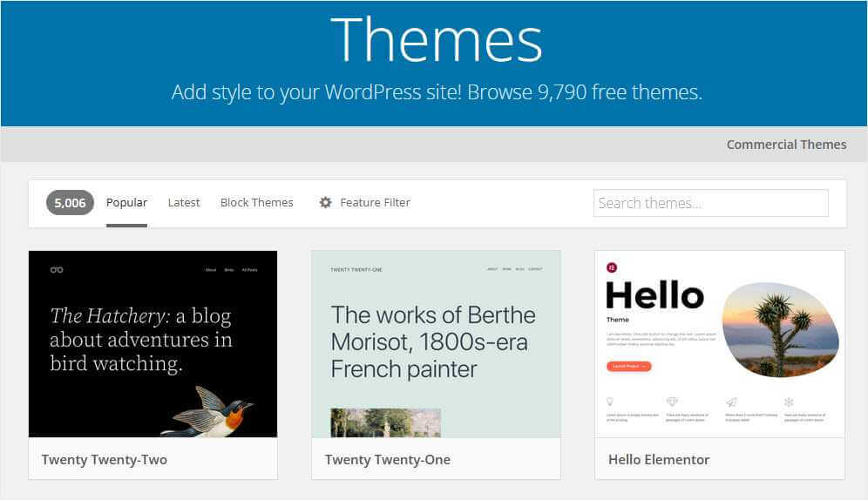
Task: Click the Themes page heading
Action: (437, 40)
